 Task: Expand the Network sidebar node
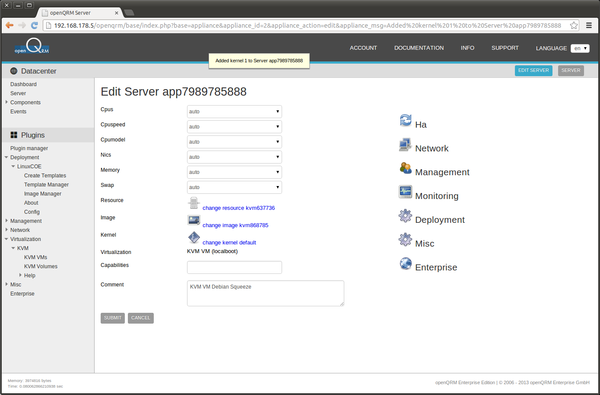pos(7,230)
